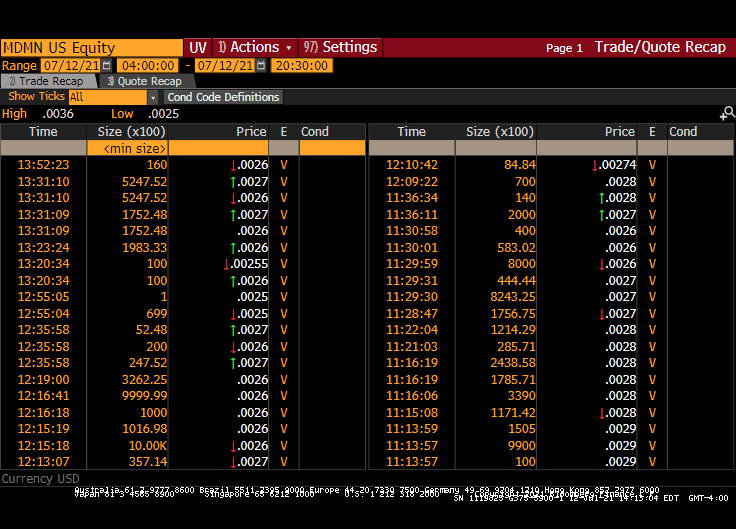
Task: Open start date calendar picker icon
Action: click(107, 65)
